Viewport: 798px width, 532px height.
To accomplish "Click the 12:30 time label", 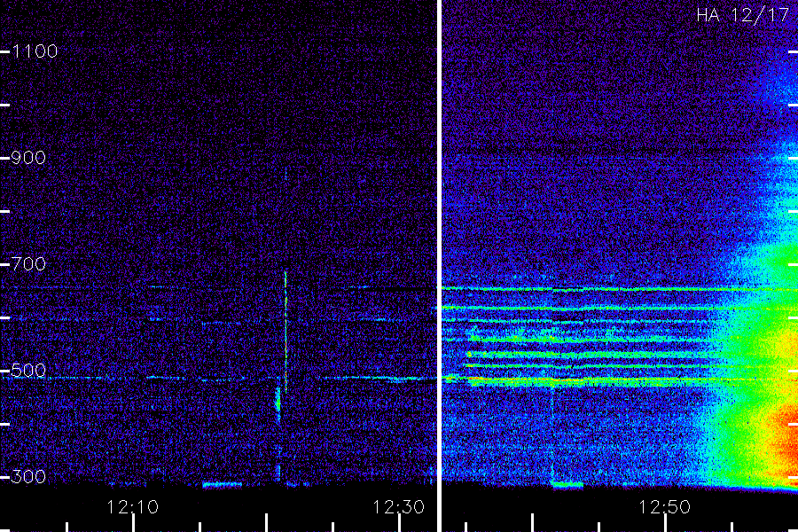I will (x=398, y=507).
